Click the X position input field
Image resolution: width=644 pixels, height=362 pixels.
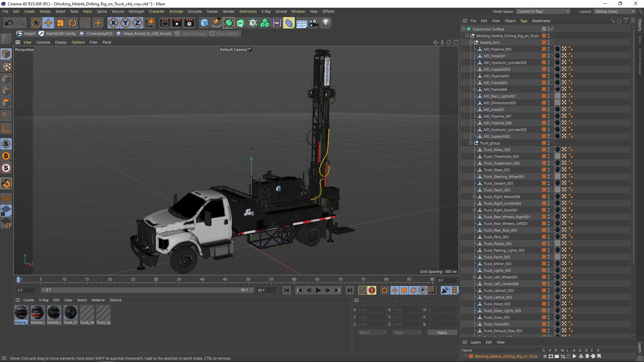point(372,310)
